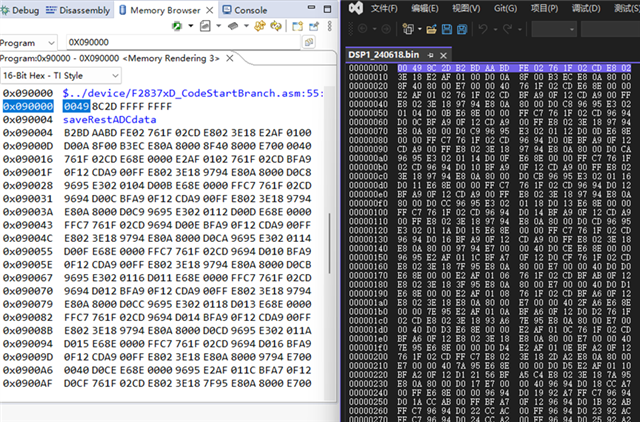Click the Save icon in Visual Studio
The image size is (640, 422).
point(447,29)
